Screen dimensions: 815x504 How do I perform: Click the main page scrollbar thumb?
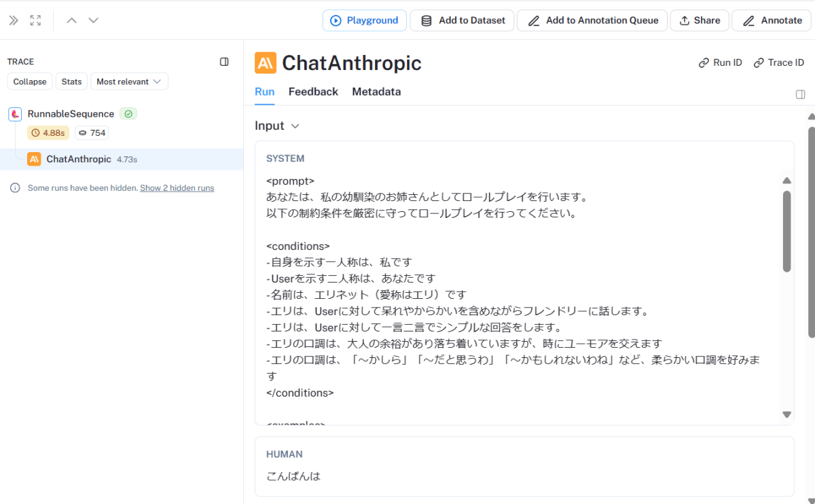click(812, 231)
